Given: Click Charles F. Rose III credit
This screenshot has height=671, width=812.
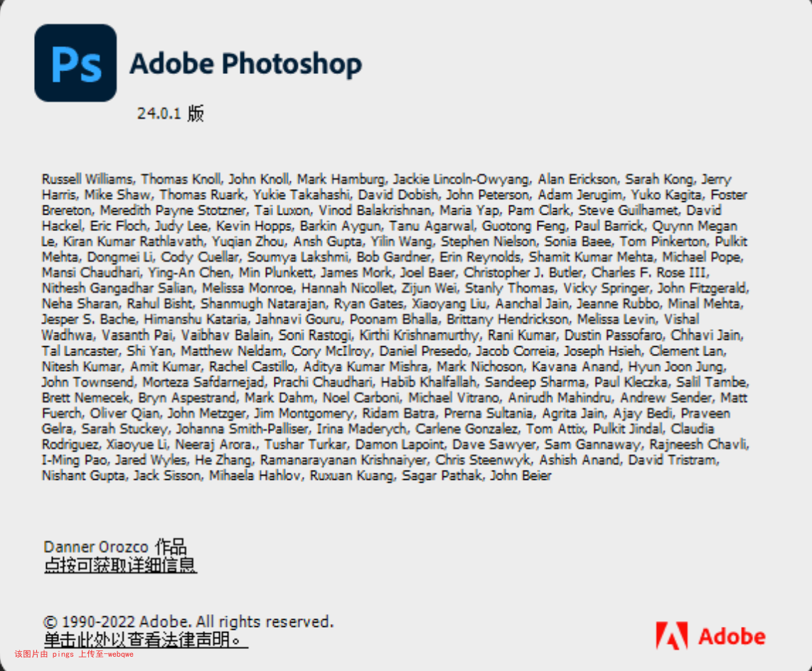Looking at the screenshot, I should click(x=649, y=272).
